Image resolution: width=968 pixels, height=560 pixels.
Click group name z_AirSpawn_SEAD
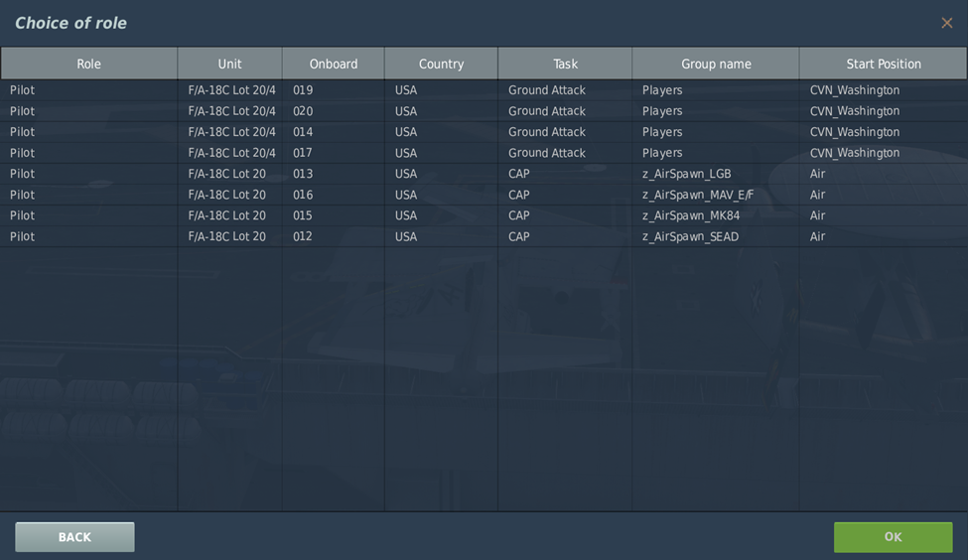[690, 237]
